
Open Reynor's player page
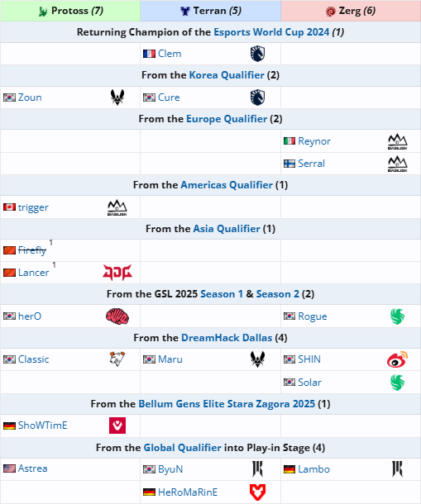pyautogui.click(x=314, y=141)
